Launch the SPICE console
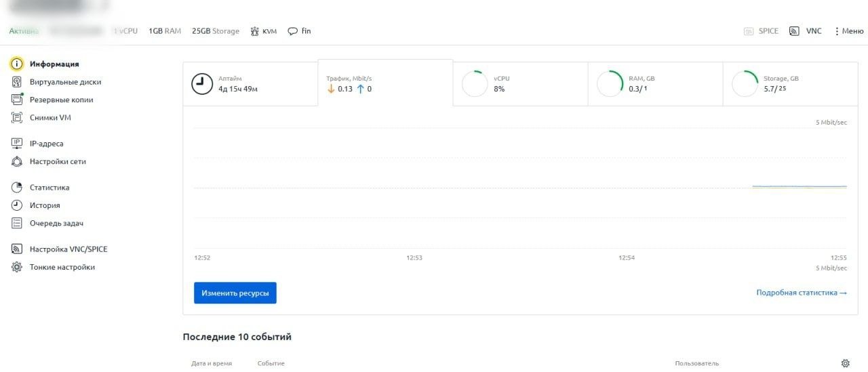Screen dimensions: 868x372 tap(761, 31)
